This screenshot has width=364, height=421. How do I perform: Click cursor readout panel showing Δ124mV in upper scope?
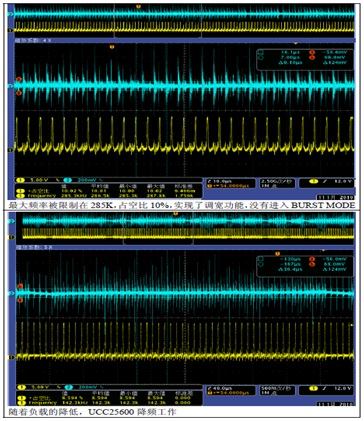305,59
